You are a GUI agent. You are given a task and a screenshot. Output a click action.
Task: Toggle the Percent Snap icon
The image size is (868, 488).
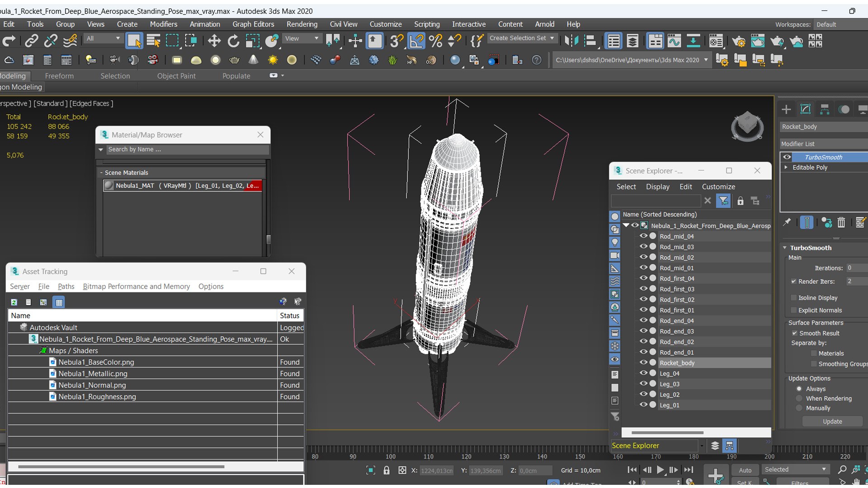pos(435,41)
